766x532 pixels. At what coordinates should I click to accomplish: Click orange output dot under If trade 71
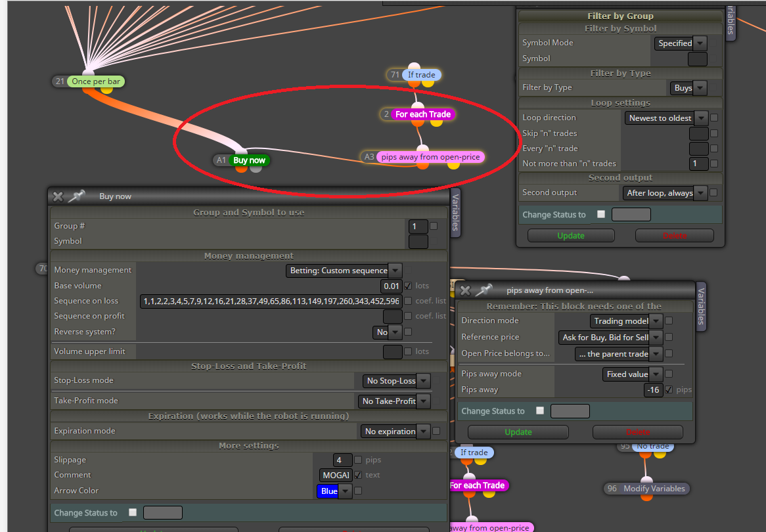[x=415, y=83]
